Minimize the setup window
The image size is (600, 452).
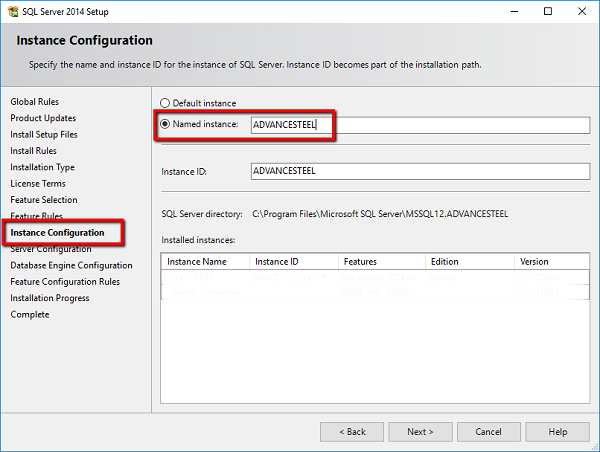coord(514,11)
